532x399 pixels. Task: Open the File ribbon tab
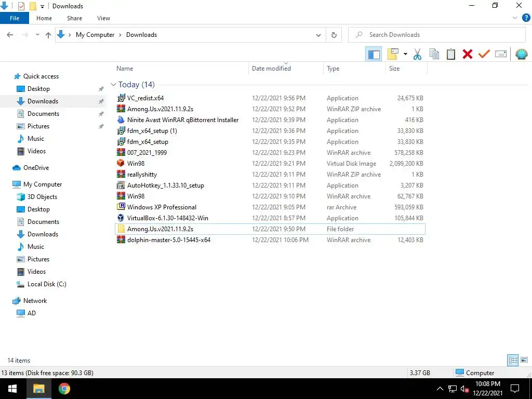pyautogui.click(x=15, y=18)
